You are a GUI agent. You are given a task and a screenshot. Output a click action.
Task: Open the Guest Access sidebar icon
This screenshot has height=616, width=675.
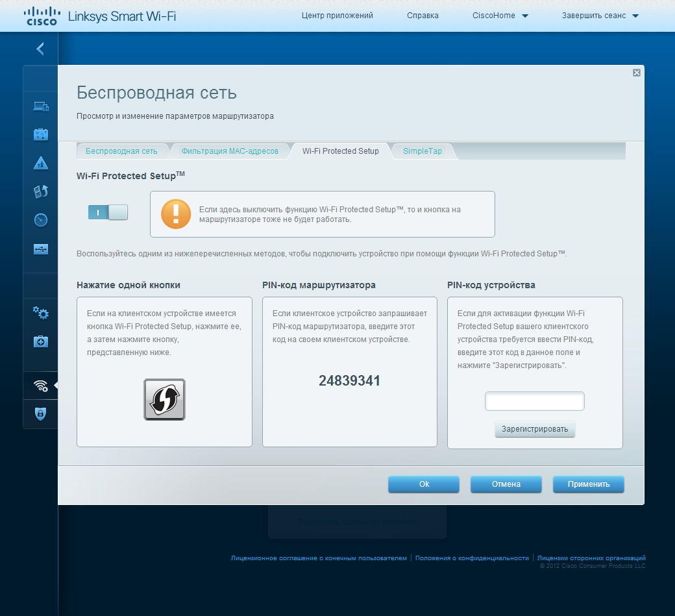[41, 135]
